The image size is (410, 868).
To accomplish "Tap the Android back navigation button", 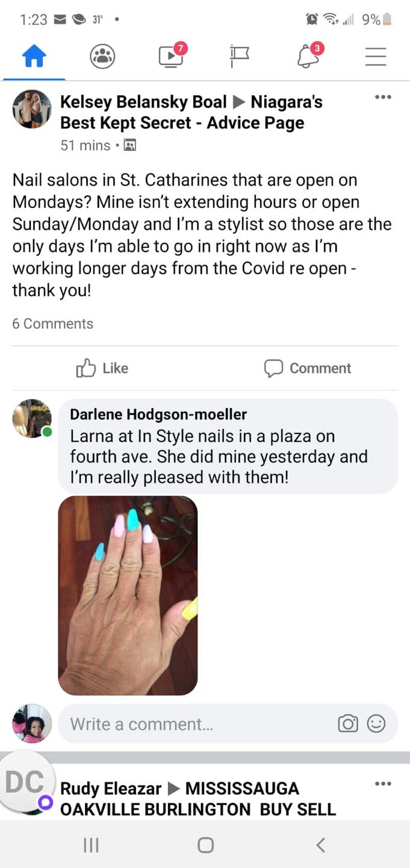I will (320, 845).
